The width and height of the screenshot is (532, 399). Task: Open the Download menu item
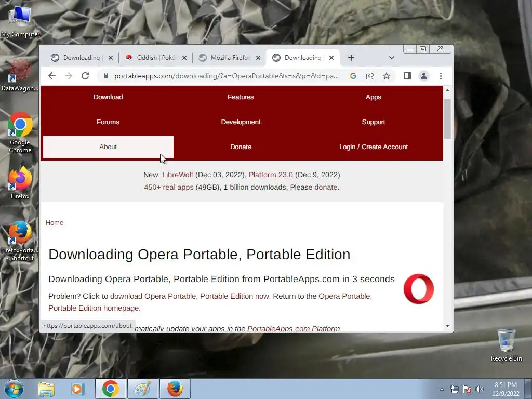(108, 97)
